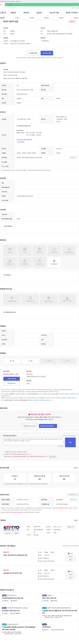
Task: Open the 직업 능력 개발 menu
Action: click(x=54, y=13)
